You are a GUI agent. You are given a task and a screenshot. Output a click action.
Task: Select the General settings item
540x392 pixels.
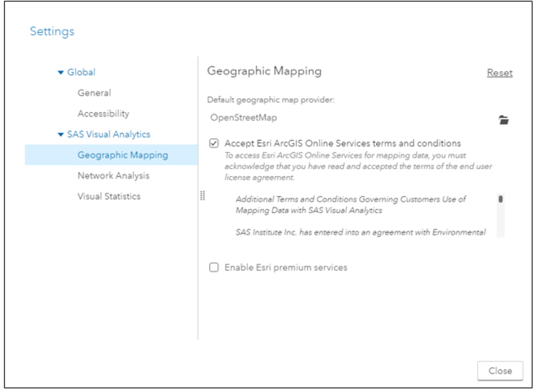coord(94,93)
